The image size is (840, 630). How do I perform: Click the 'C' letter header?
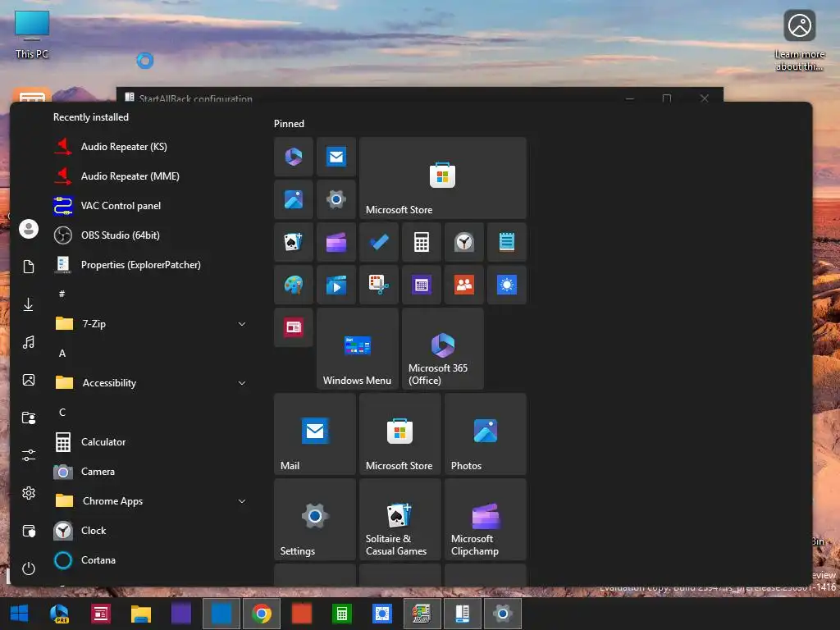pyautogui.click(x=62, y=412)
